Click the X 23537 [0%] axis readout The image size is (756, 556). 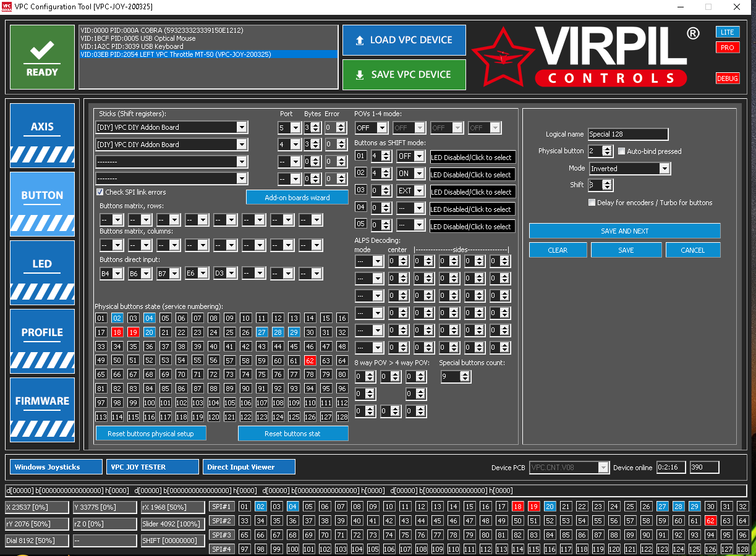coord(36,507)
